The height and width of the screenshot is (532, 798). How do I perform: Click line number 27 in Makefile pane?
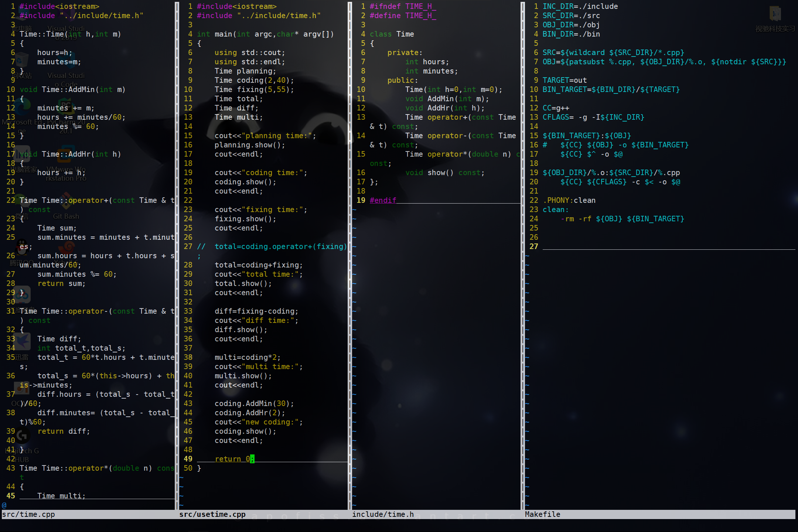click(x=533, y=246)
